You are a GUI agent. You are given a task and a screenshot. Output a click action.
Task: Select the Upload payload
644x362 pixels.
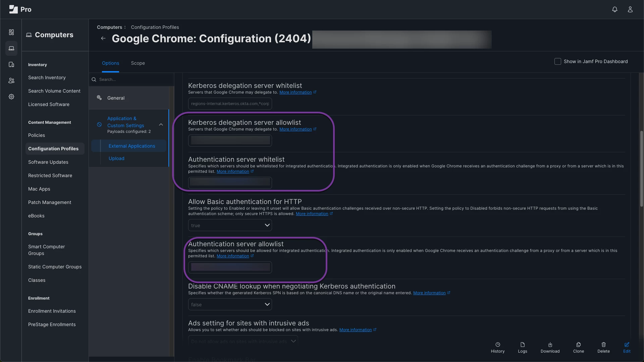[116, 158]
